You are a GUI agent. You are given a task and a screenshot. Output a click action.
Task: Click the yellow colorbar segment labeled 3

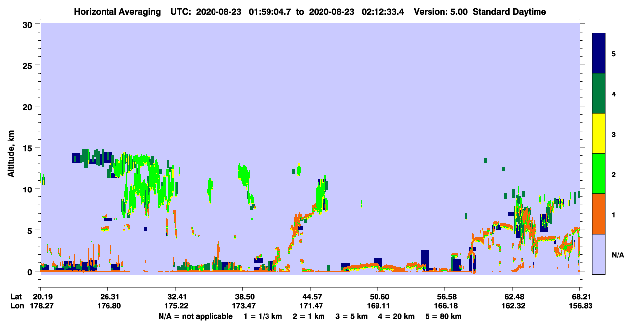click(x=599, y=134)
